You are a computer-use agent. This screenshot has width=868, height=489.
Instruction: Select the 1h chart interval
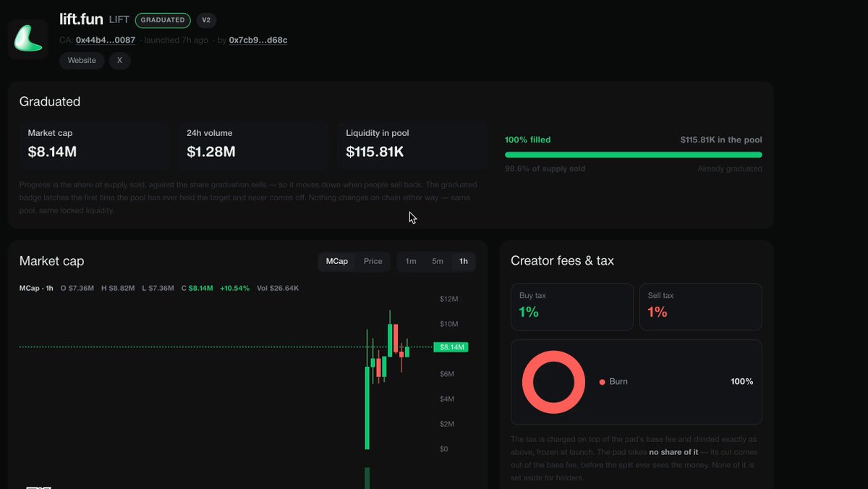coord(464,261)
